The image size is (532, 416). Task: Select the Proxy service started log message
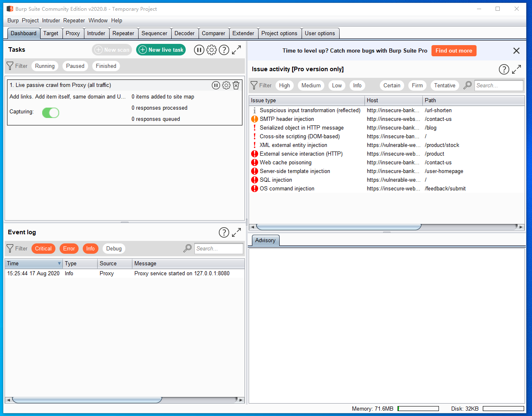[182, 274]
